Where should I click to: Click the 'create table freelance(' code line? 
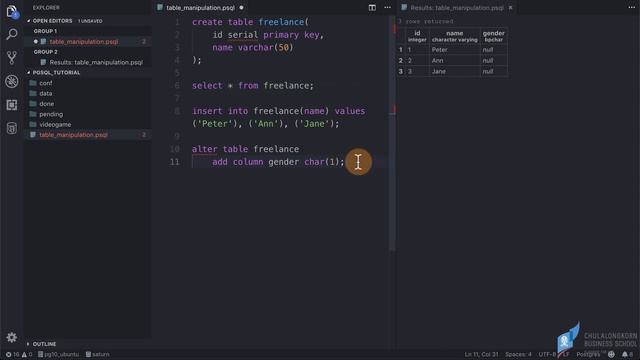250,22
